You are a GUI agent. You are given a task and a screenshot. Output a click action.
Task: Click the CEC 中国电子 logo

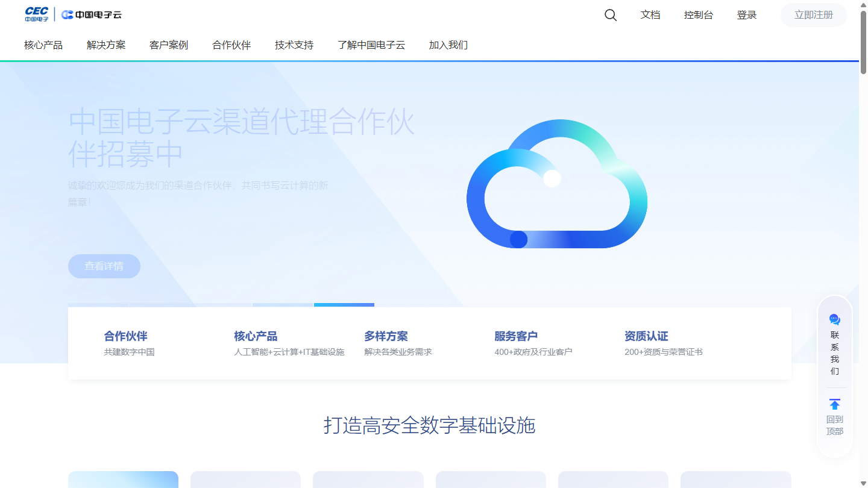(x=37, y=14)
